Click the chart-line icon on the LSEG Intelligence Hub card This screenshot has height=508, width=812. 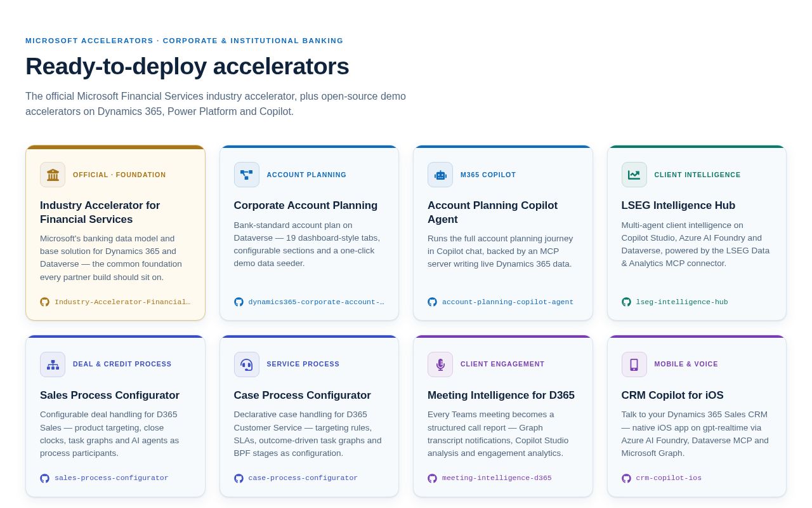(x=634, y=175)
